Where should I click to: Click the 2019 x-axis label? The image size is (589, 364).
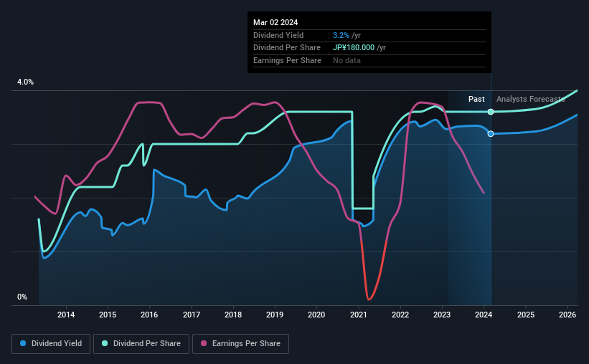pyautogui.click(x=275, y=315)
